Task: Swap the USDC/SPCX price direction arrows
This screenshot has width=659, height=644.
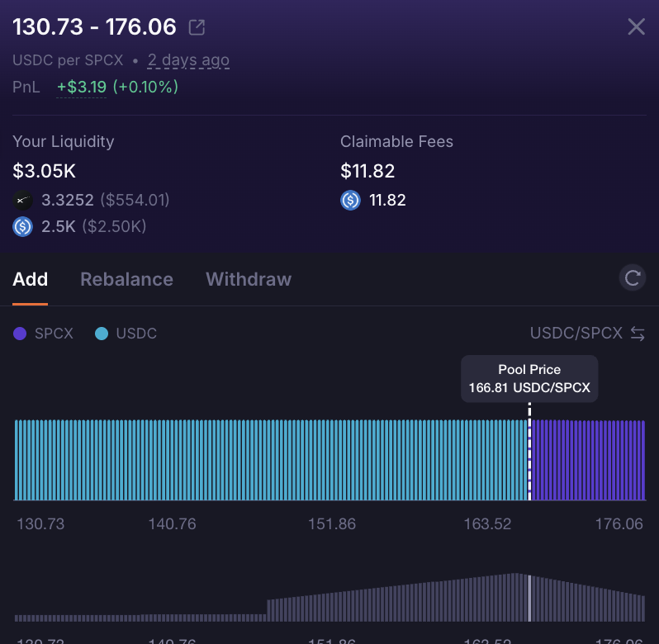Action: tap(638, 334)
